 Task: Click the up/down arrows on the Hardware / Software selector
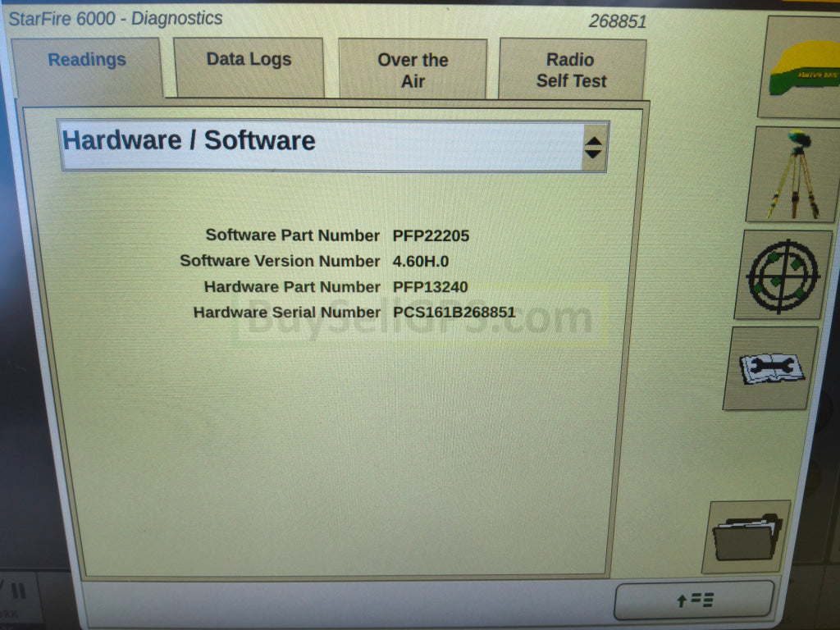593,148
